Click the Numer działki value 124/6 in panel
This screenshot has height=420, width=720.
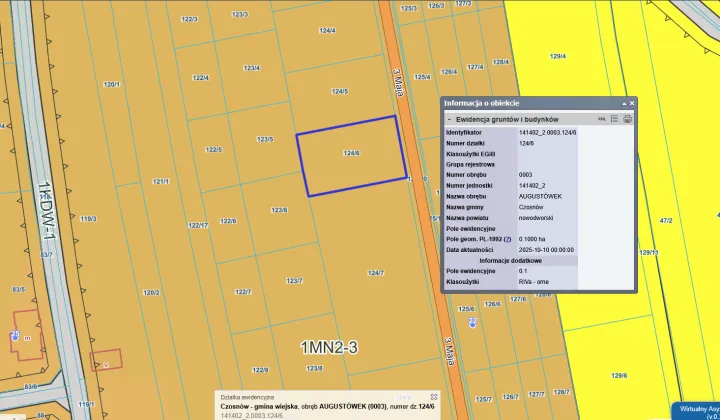click(526, 143)
